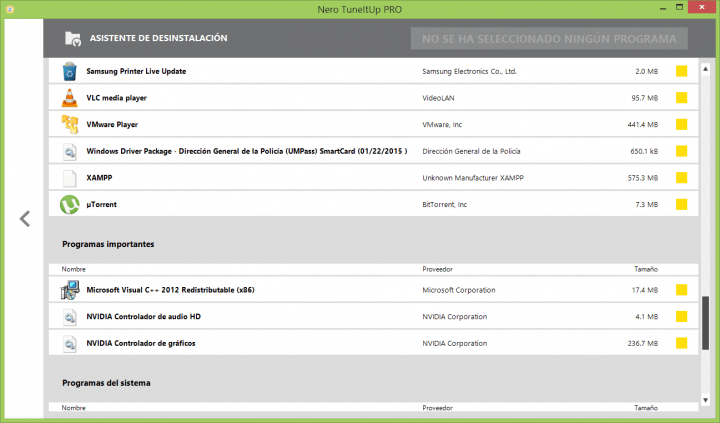Toggle yellow checkbox for XAMPP
Viewport: 720px width, 423px height.
coord(681,178)
